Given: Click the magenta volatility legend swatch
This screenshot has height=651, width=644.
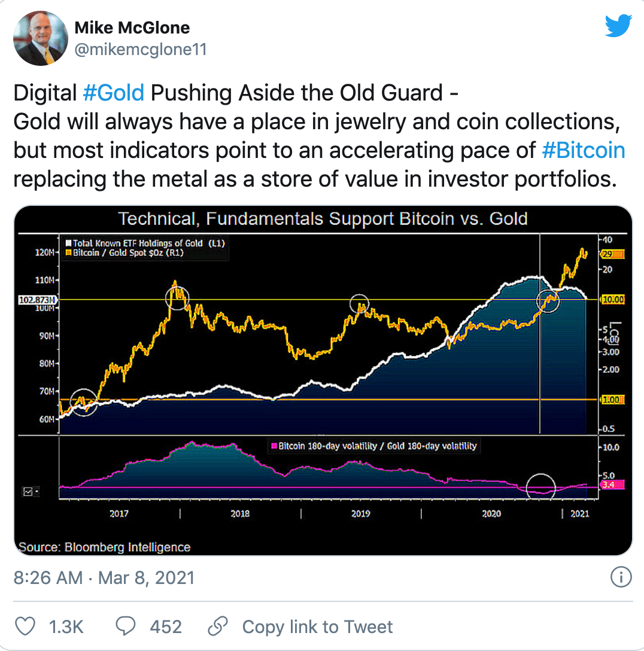Looking at the screenshot, I should (275, 446).
